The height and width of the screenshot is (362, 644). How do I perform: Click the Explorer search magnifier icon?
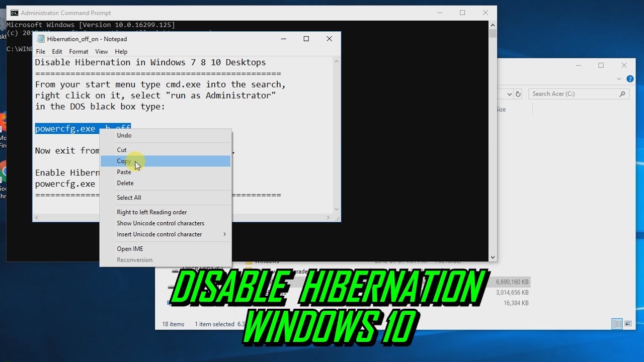622,94
